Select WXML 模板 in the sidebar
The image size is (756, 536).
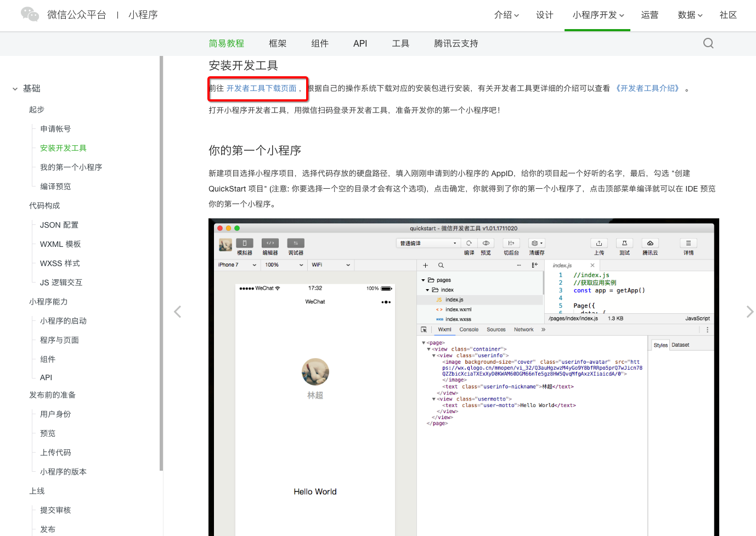(x=60, y=244)
